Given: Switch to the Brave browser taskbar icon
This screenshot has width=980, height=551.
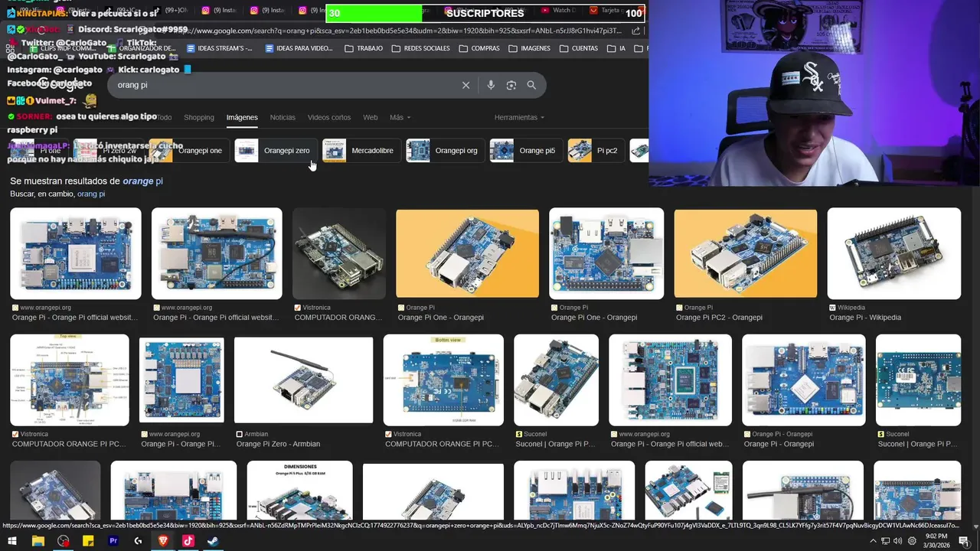Looking at the screenshot, I should pyautogui.click(x=163, y=541).
